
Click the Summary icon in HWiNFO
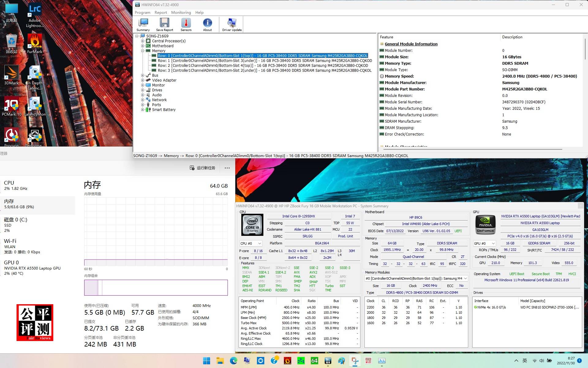coord(143,24)
